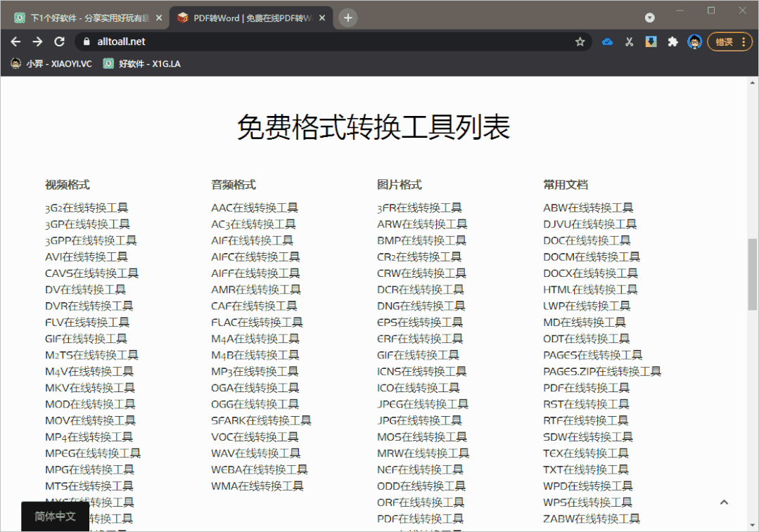Open the Extensions puzzle-piece menu
The image size is (759, 532).
click(672, 42)
